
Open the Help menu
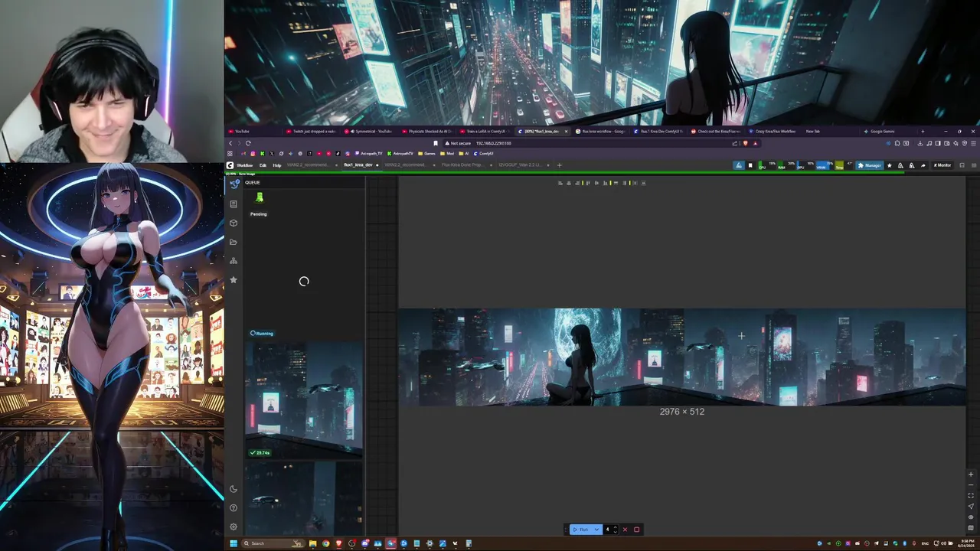[x=277, y=165]
